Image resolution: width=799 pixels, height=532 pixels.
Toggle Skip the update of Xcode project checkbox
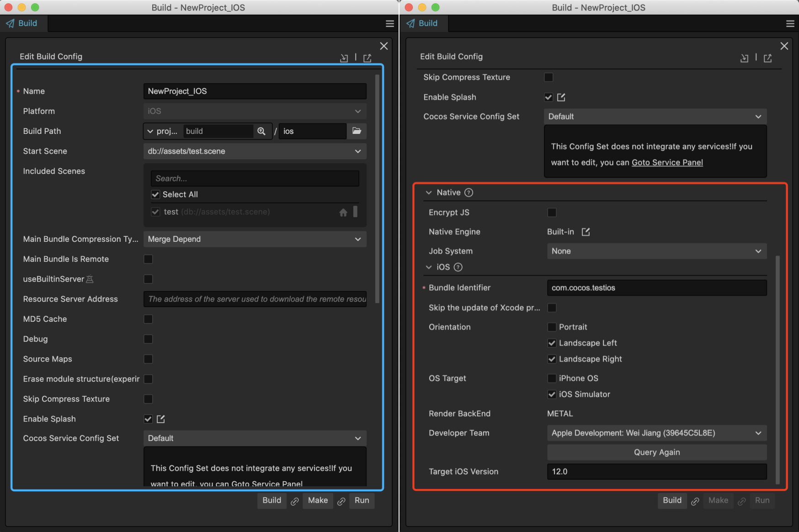point(552,308)
